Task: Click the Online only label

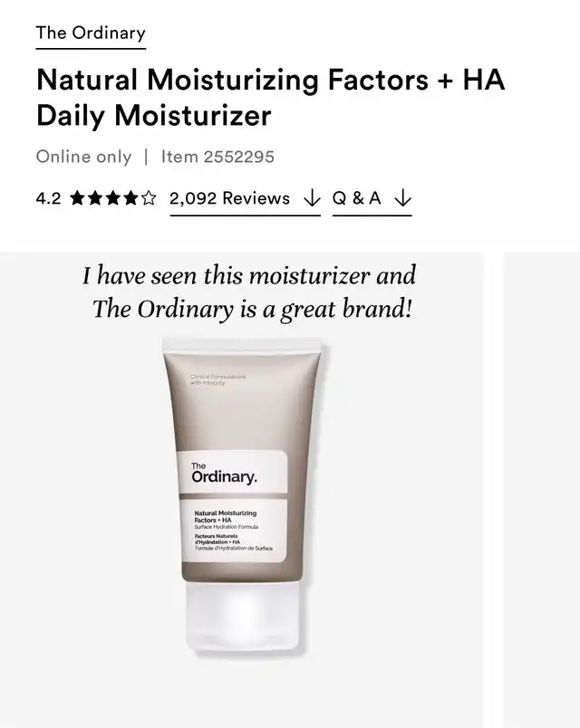Action: point(83,157)
